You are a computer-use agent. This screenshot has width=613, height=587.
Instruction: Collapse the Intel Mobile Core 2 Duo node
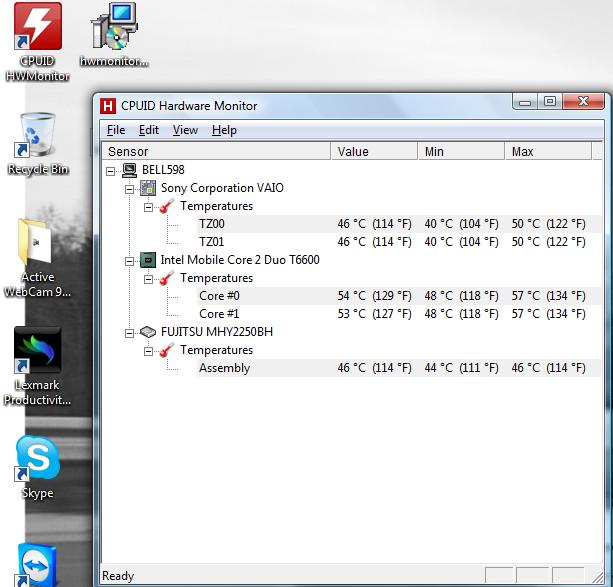point(129,261)
